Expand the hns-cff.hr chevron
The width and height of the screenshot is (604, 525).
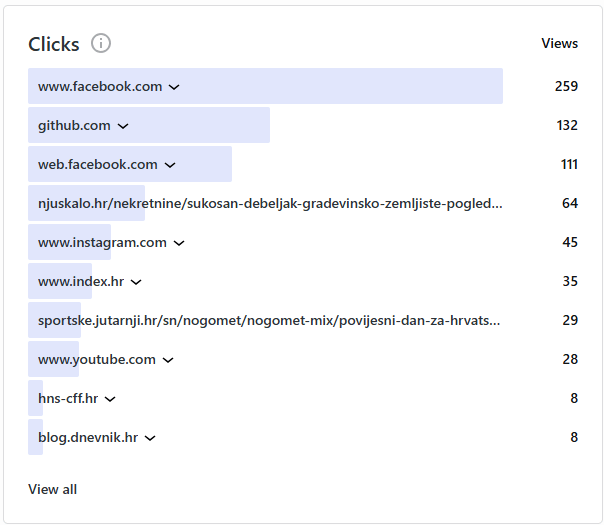point(110,399)
